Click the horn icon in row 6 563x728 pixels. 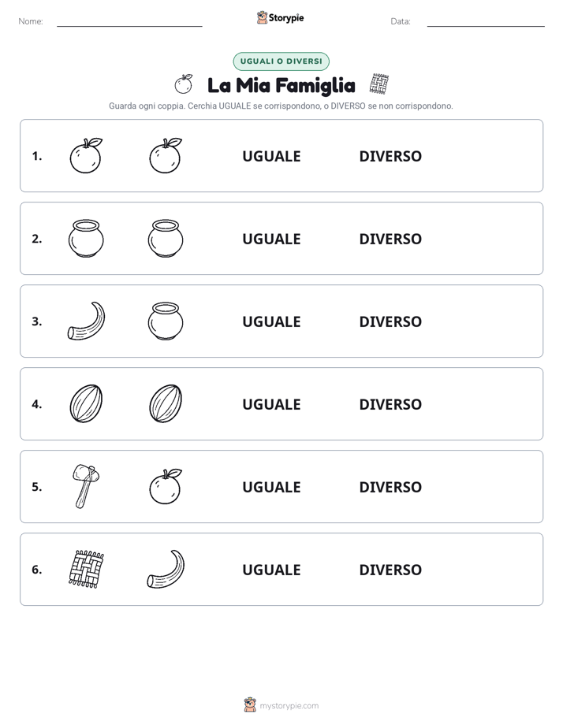166,569
